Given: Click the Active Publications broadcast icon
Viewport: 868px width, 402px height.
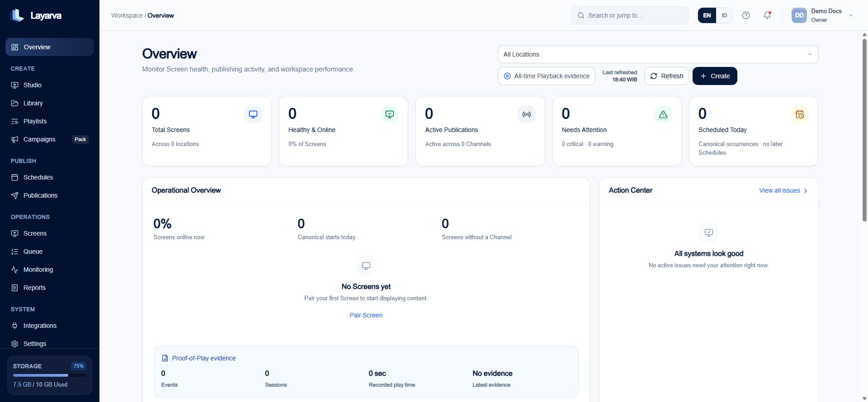Looking at the screenshot, I should pos(527,114).
